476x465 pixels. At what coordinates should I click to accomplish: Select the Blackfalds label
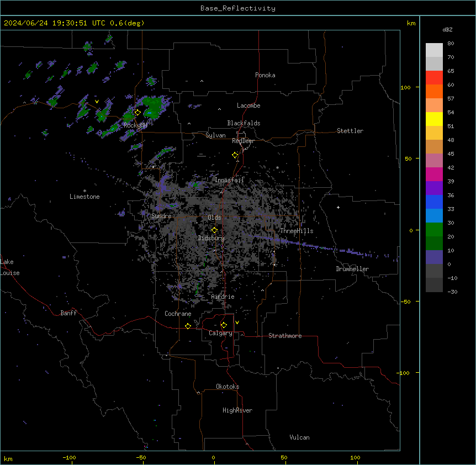(244, 123)
